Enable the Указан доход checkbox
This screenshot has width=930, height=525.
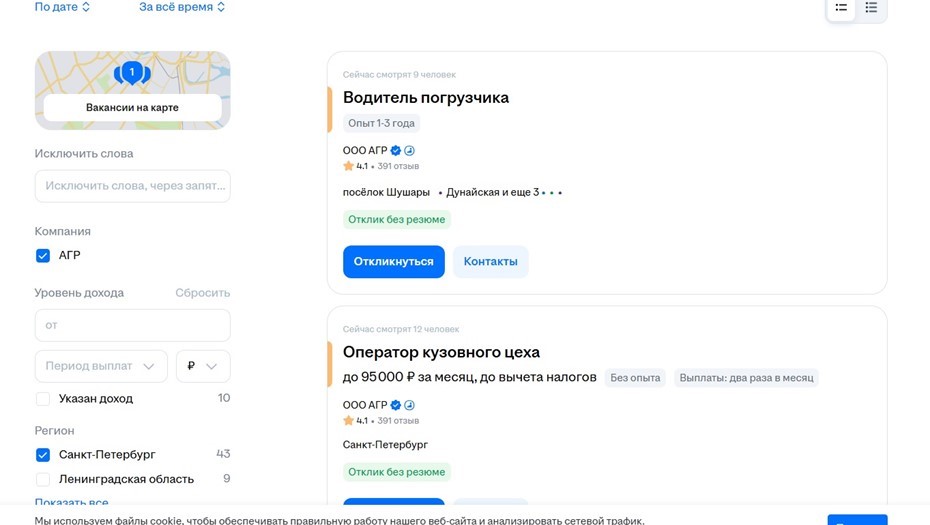[43, 399]
